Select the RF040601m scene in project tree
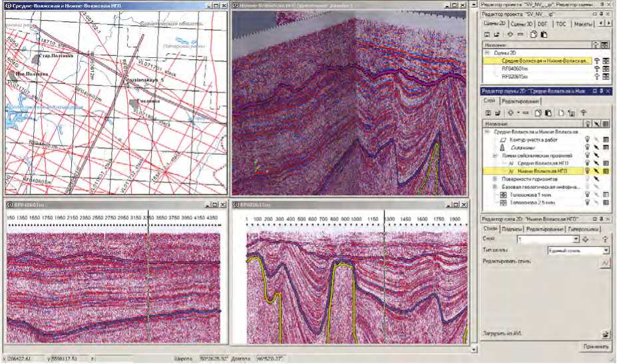 pos(515,68)
